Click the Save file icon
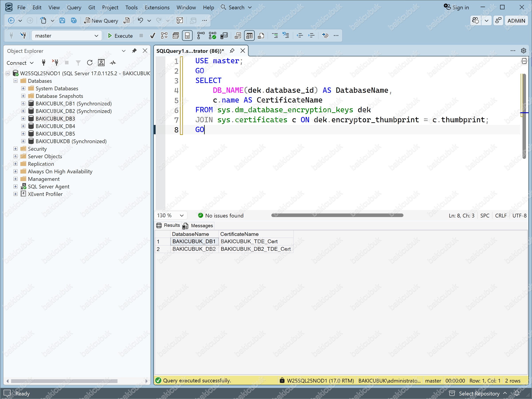 [62, 20]
